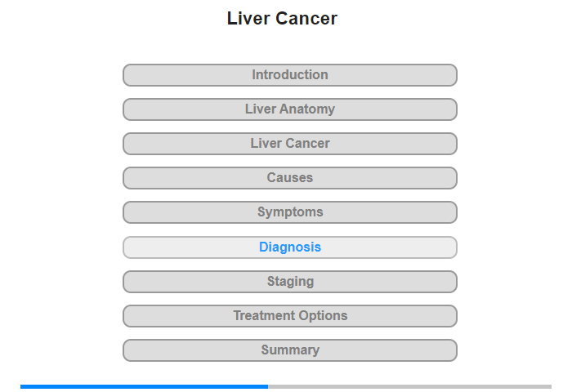View the Treatment Options section

coord(290,316)
